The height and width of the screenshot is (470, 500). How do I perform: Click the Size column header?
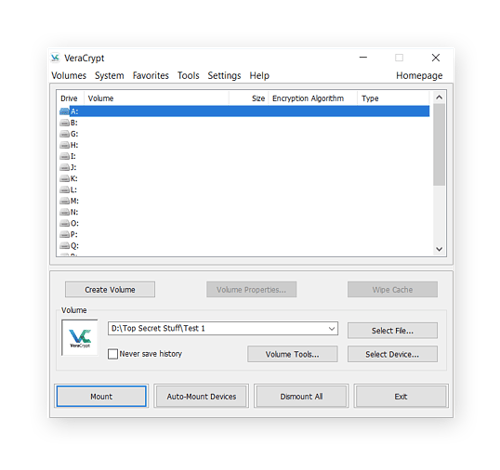pos(249,98)
